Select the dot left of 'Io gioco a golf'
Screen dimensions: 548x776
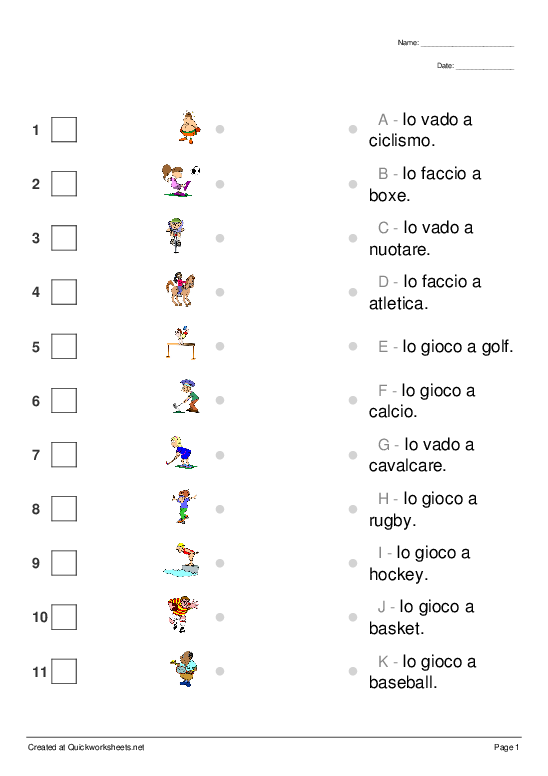tap(353, 346)
